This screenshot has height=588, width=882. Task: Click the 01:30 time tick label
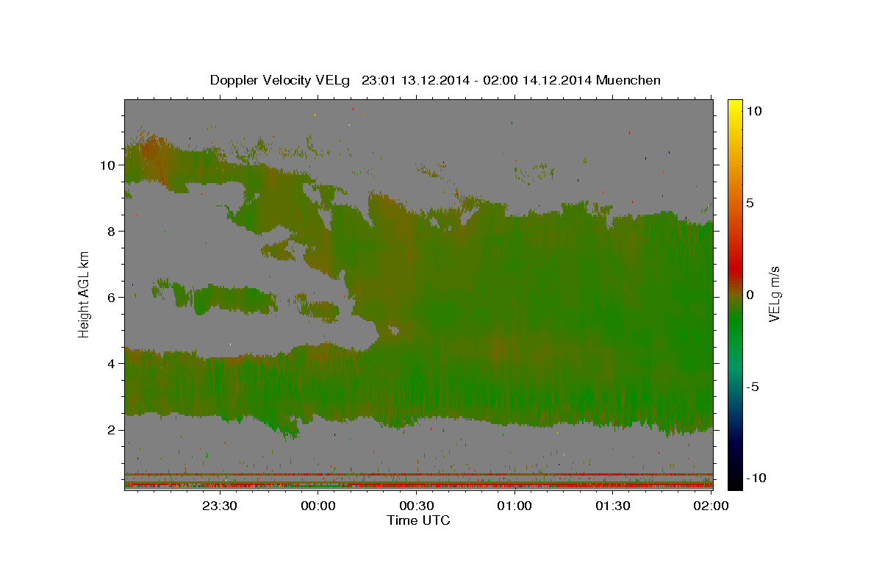tap(612, 506)
